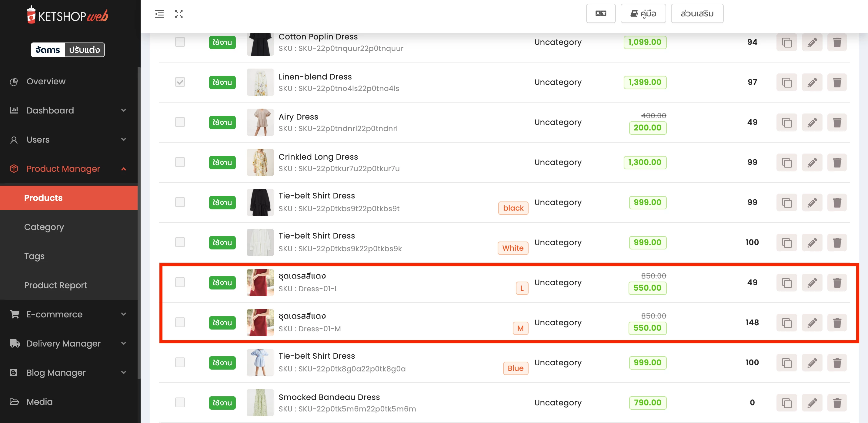Delete the Smocked Bandeau Dress product
Image resolution: width=868 pixels, height=423 pixels.
(x=837, y=403)
